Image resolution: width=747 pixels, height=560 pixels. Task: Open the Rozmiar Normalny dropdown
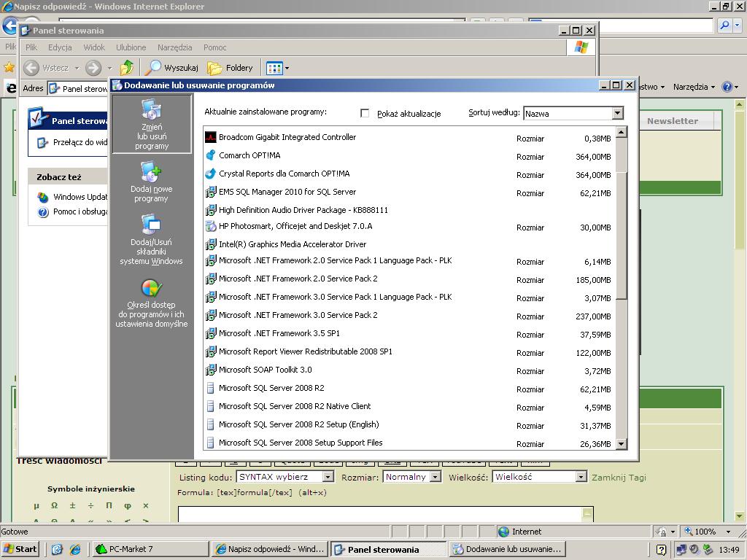click(435, 477)
